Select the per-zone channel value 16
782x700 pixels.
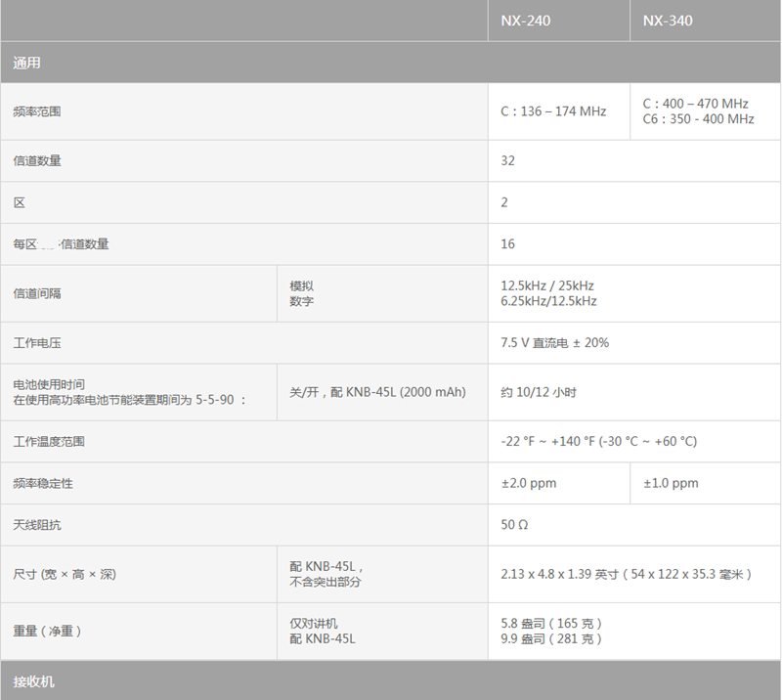507,244
